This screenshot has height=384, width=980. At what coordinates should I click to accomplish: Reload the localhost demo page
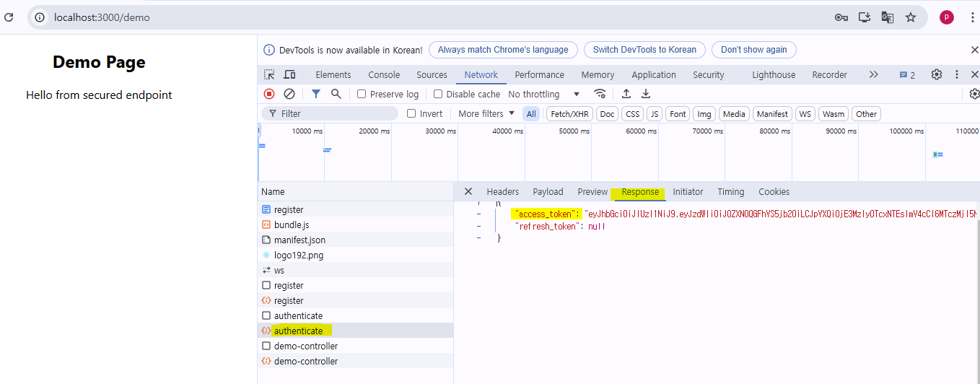pos(9,17)
